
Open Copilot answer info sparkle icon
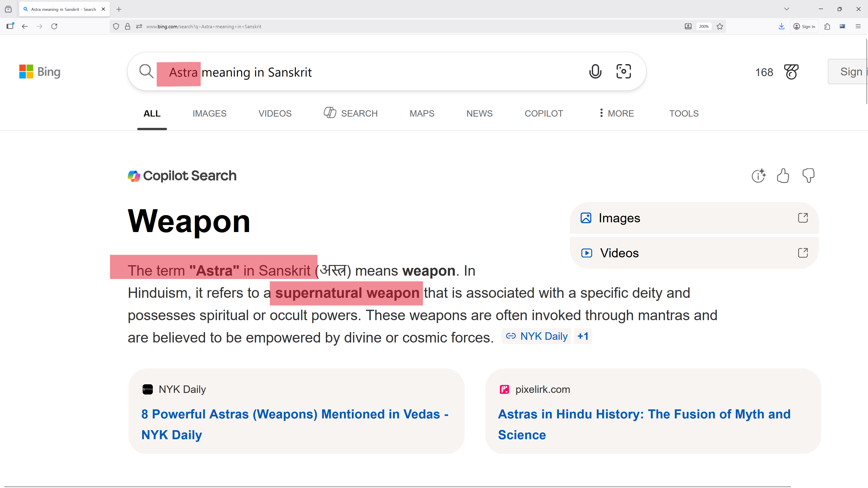pyautogui.click(x=759, y=176)
